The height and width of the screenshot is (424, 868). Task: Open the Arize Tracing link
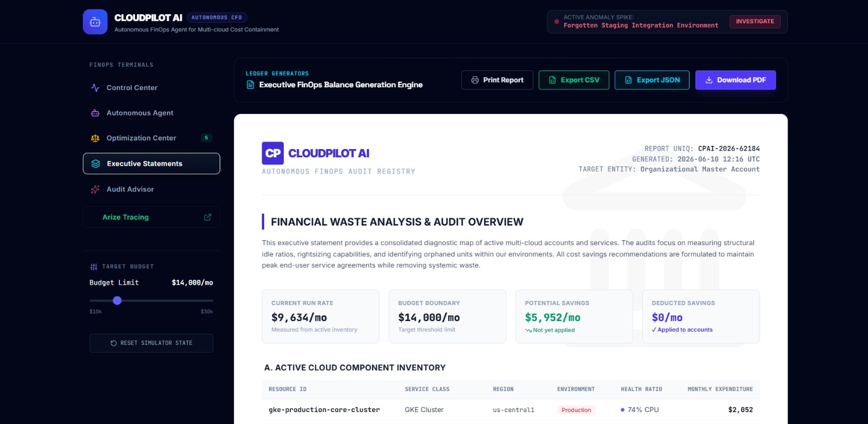[x=151, y=217]
